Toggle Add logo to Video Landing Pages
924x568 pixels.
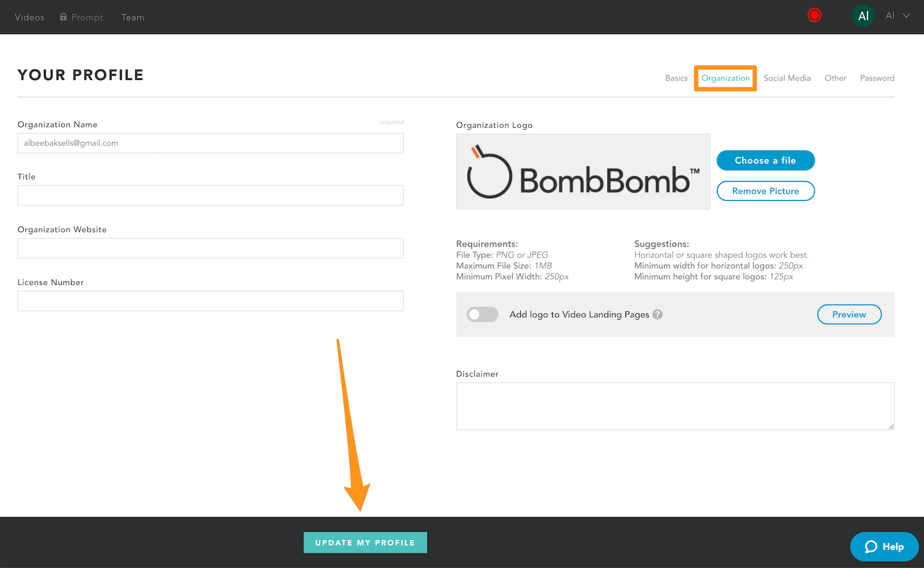pos(482,314)
